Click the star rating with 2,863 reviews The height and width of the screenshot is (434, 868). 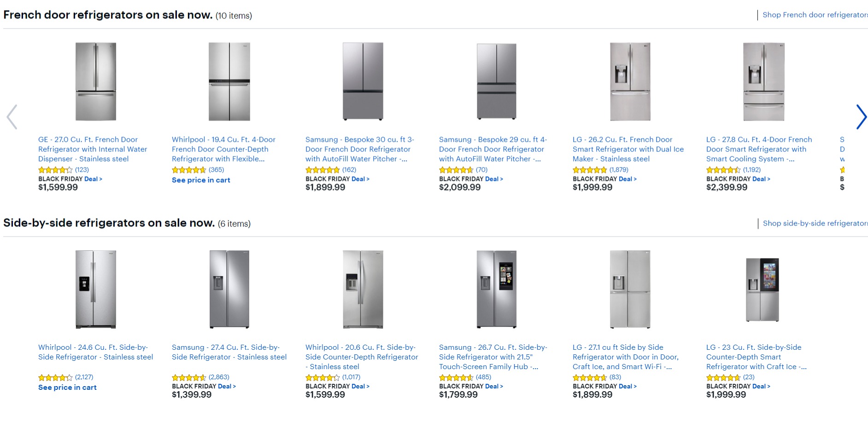(189, 377)
